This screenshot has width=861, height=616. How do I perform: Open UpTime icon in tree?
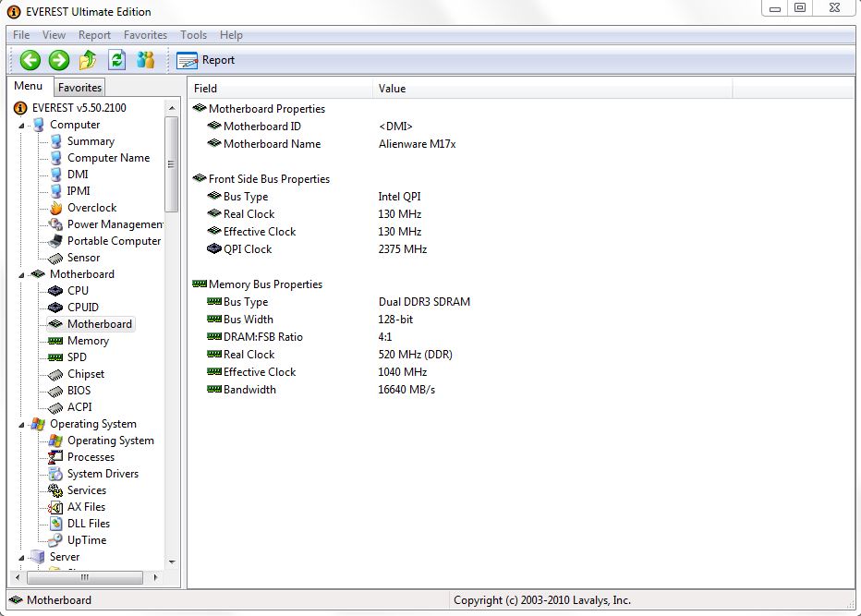coord(55,540)
